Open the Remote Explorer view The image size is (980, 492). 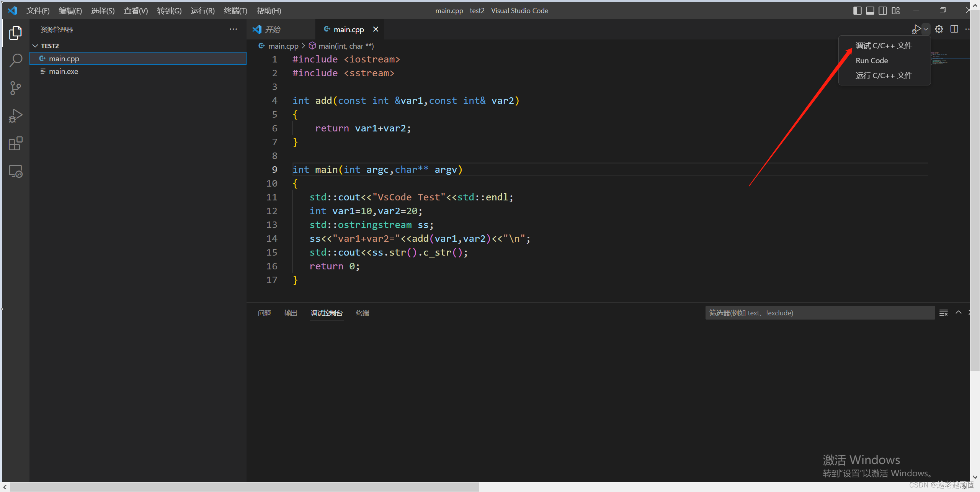tap(15, 171)
